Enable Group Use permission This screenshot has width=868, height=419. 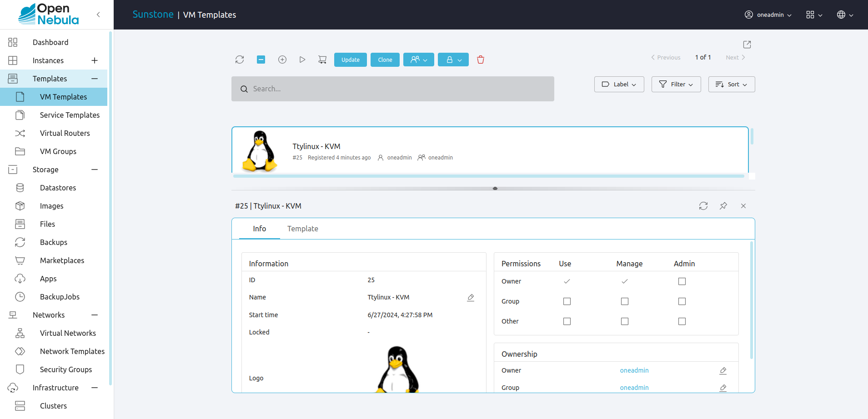pos(567,301)
